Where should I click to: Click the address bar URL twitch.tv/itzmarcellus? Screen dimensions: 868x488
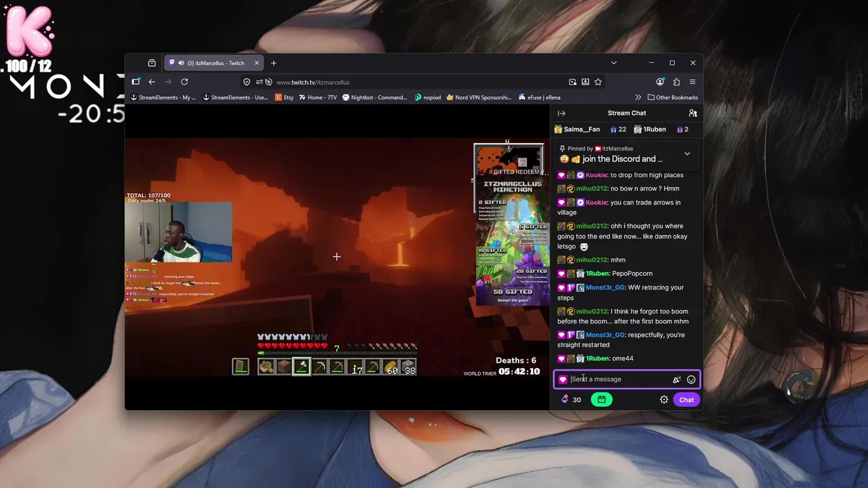point(313,83)
